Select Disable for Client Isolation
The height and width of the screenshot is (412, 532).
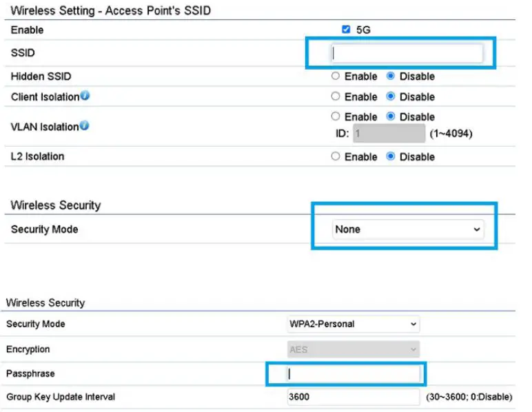[391, 96]
